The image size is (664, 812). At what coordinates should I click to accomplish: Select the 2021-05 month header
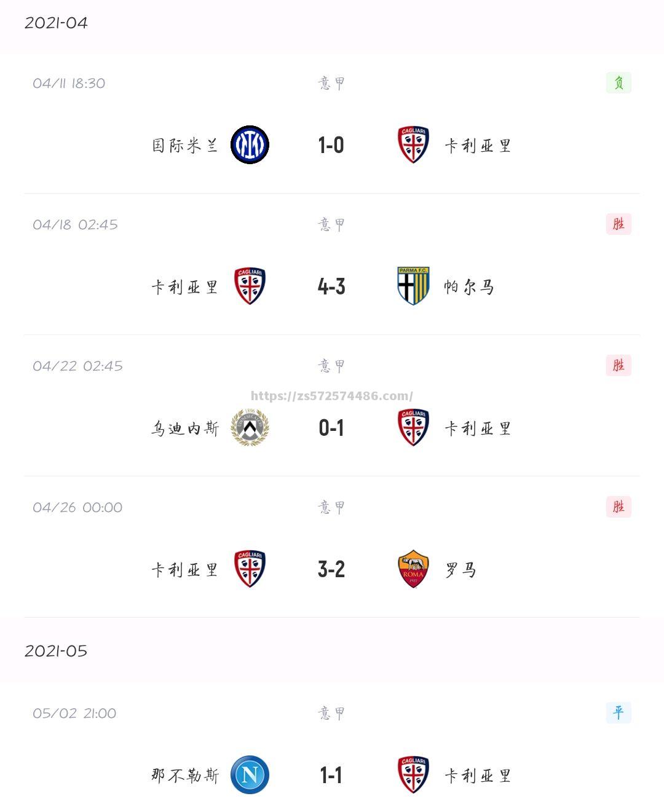coord(56,651)
